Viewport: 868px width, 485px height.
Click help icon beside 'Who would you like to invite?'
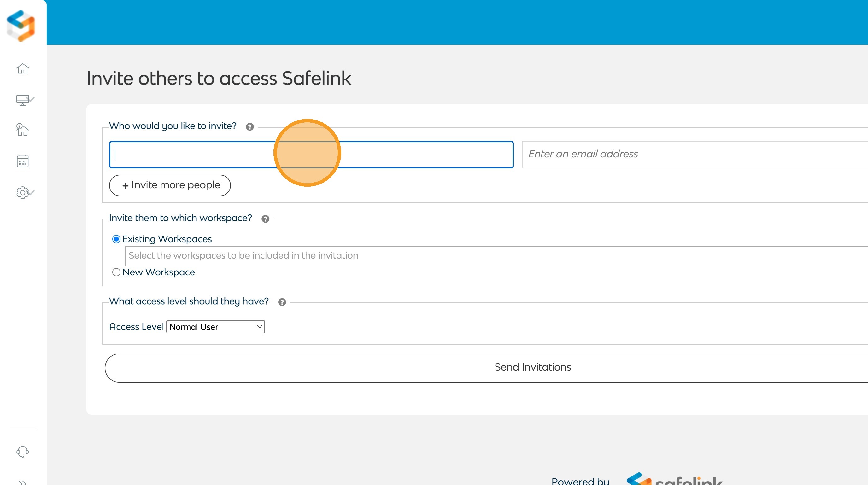pos(250,127)
